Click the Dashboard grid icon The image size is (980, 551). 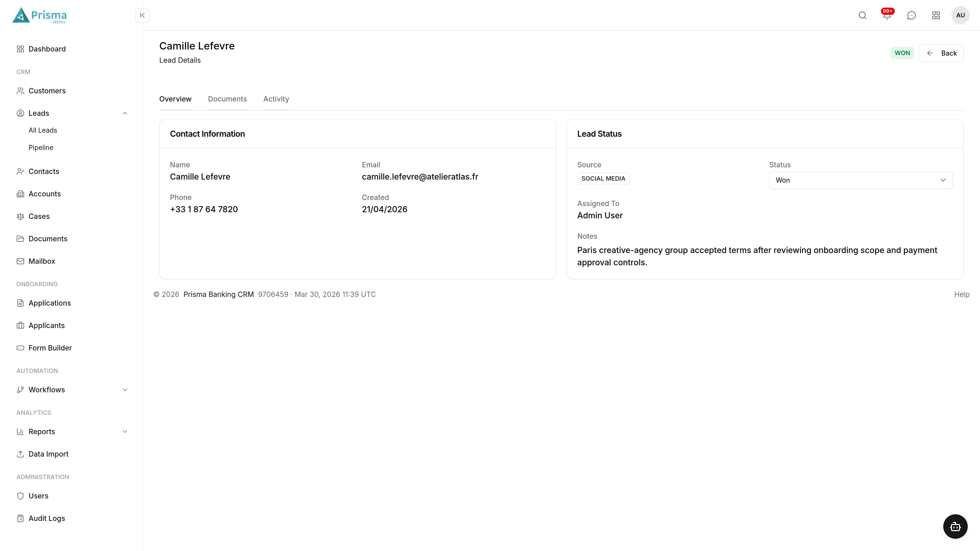click(20, 49)
